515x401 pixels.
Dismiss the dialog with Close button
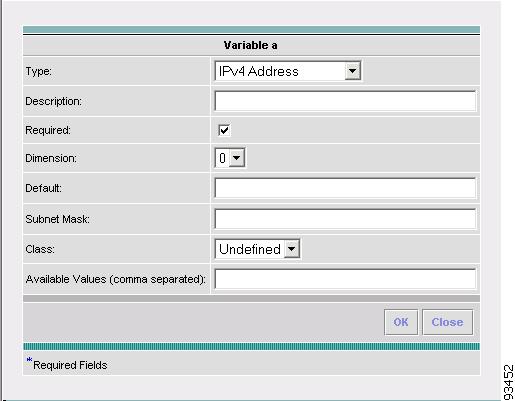[x=447, y=322]
